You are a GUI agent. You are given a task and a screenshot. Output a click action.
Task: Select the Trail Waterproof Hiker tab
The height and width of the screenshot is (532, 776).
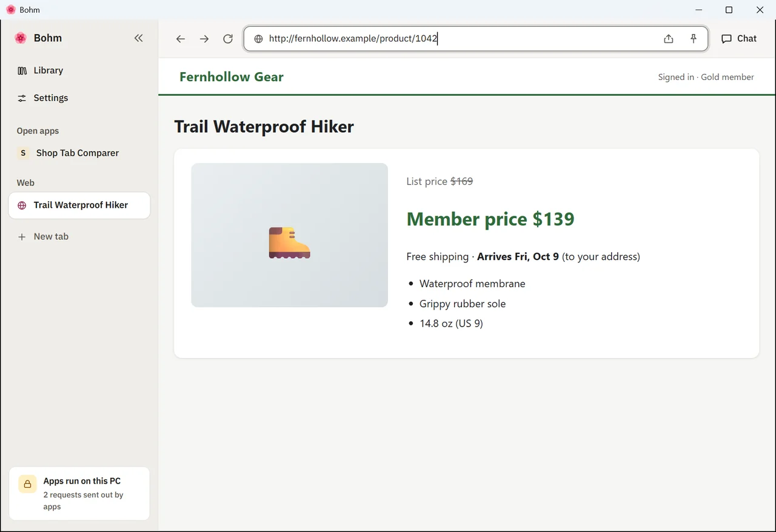[x=79, y=205]
